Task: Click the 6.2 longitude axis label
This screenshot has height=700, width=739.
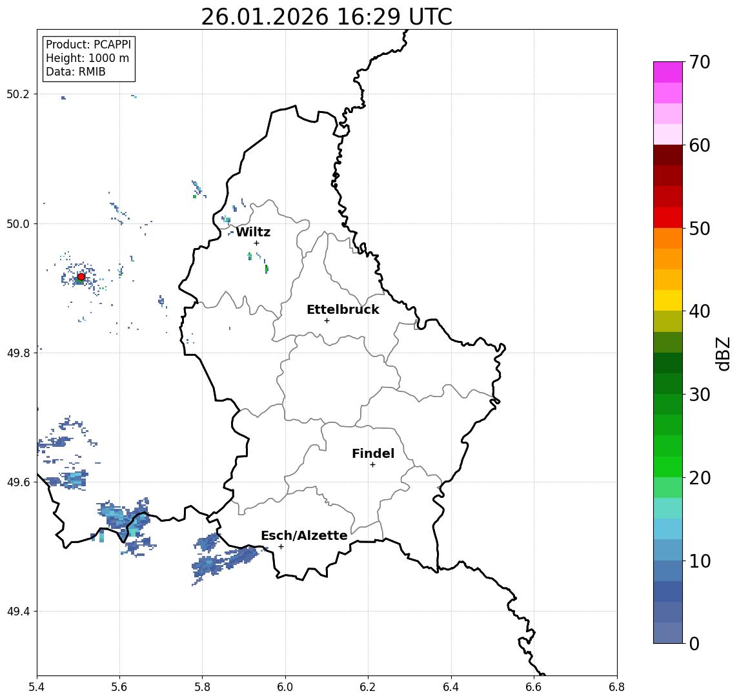Action: (368, 687)
